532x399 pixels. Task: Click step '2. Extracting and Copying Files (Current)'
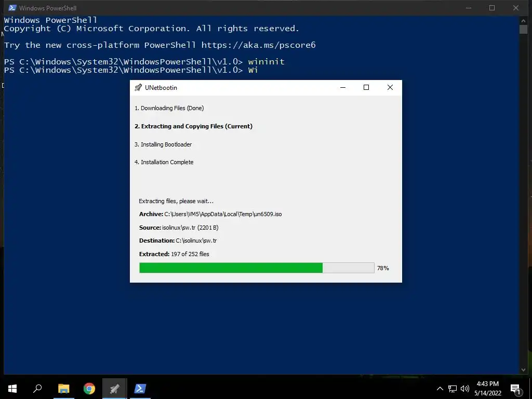(x=193, y=126)
